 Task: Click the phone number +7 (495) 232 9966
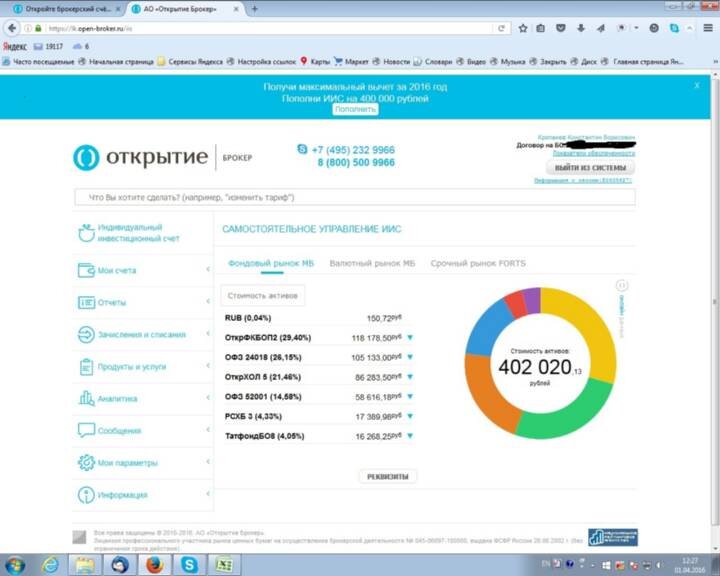353,150
